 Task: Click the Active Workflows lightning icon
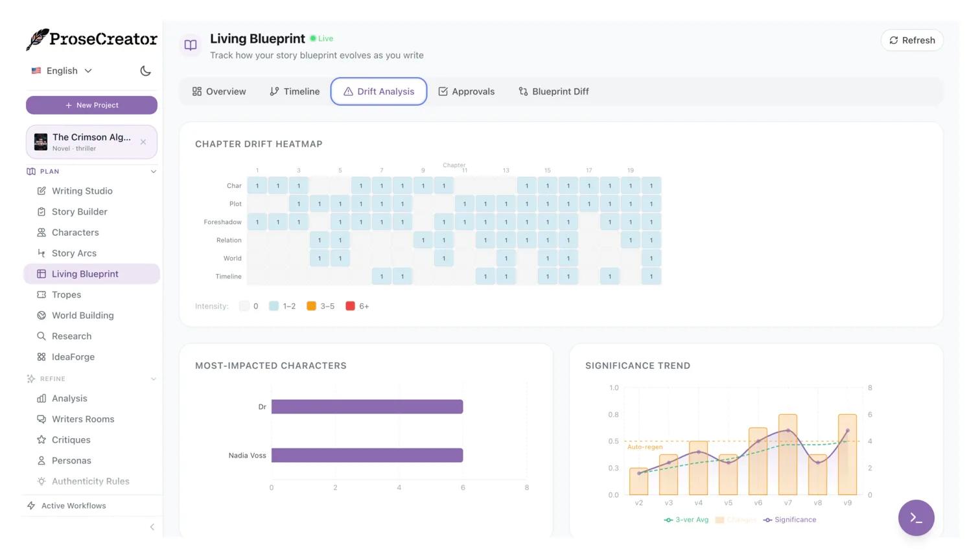coord(31,506)
